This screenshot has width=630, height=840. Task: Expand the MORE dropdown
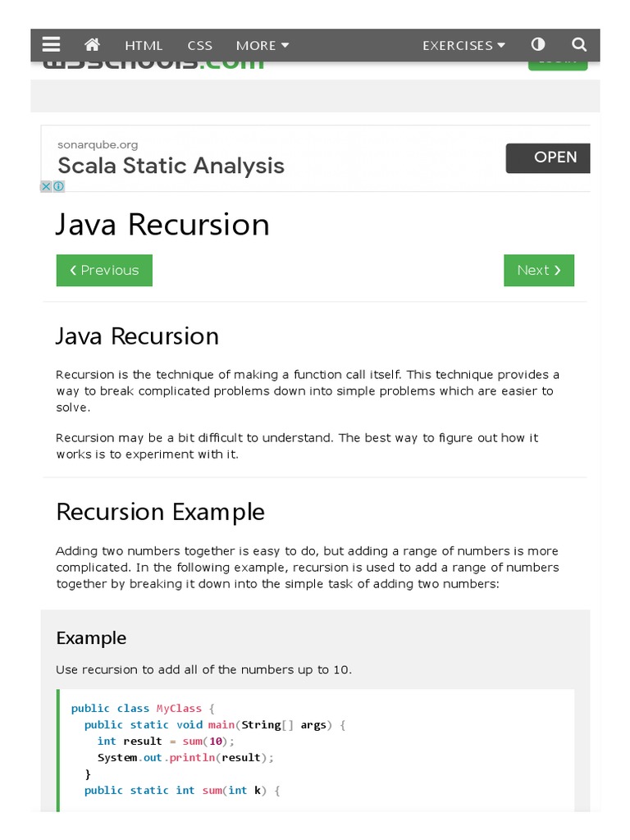[x=262, y=46]
